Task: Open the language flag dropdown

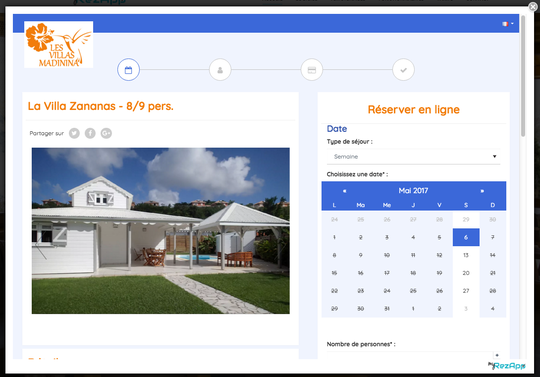Action: [x=508, y=24]
